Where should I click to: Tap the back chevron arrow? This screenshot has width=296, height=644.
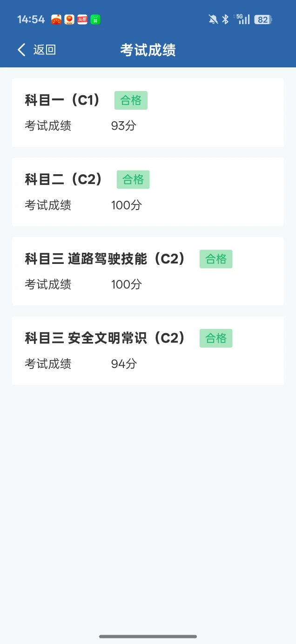coord(21,50)
